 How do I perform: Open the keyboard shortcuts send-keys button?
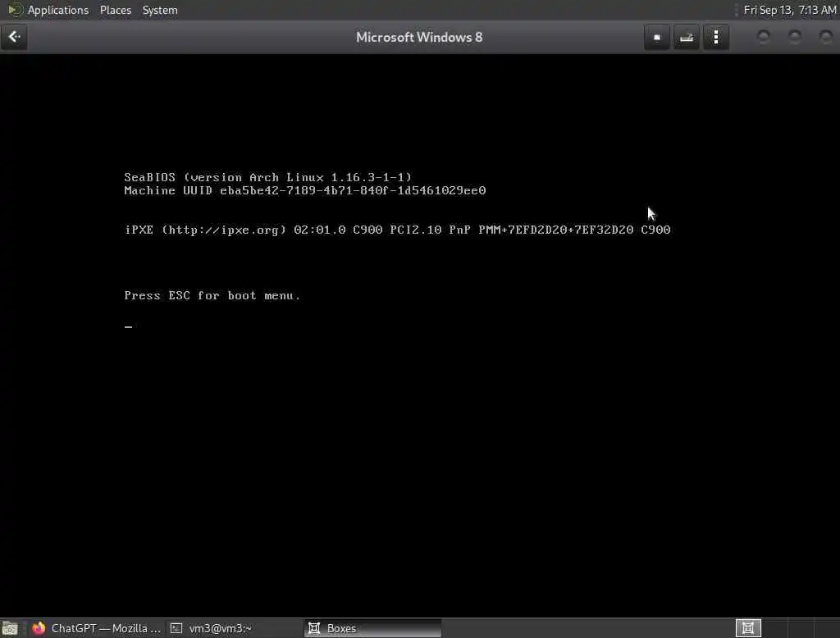pos(687,37)
